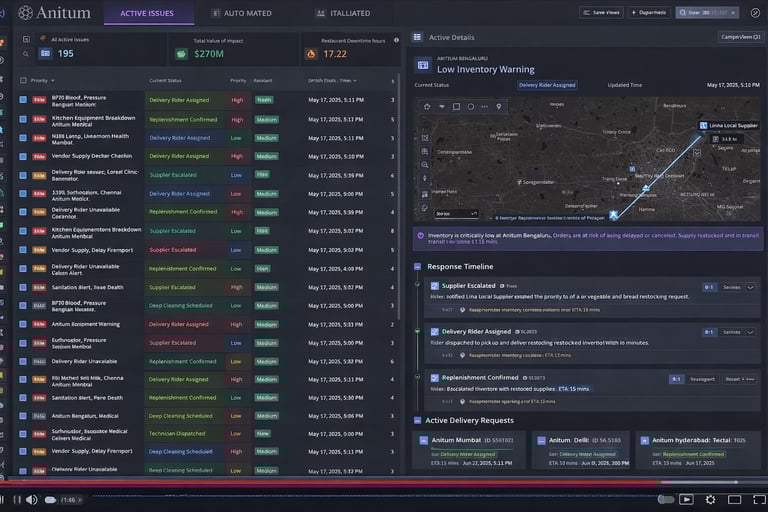Switch video to theater mode
768x512 pixels.
(x=734, y=500)
